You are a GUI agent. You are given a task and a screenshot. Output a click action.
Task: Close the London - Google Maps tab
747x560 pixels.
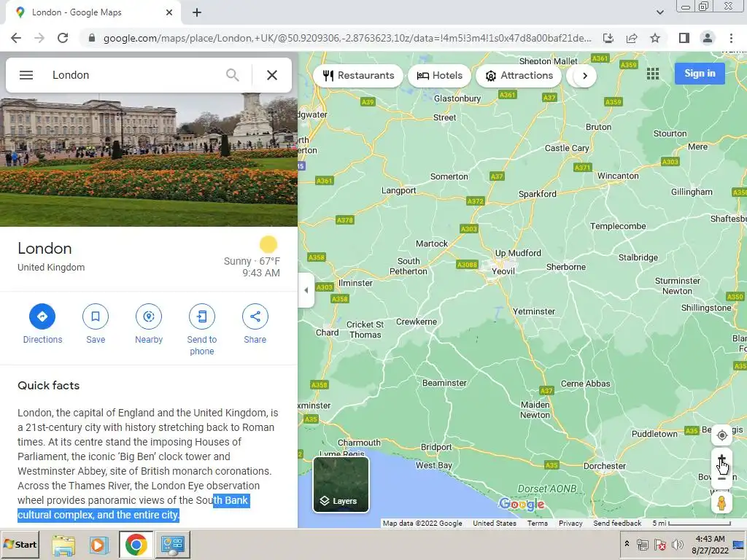[169, 12]
